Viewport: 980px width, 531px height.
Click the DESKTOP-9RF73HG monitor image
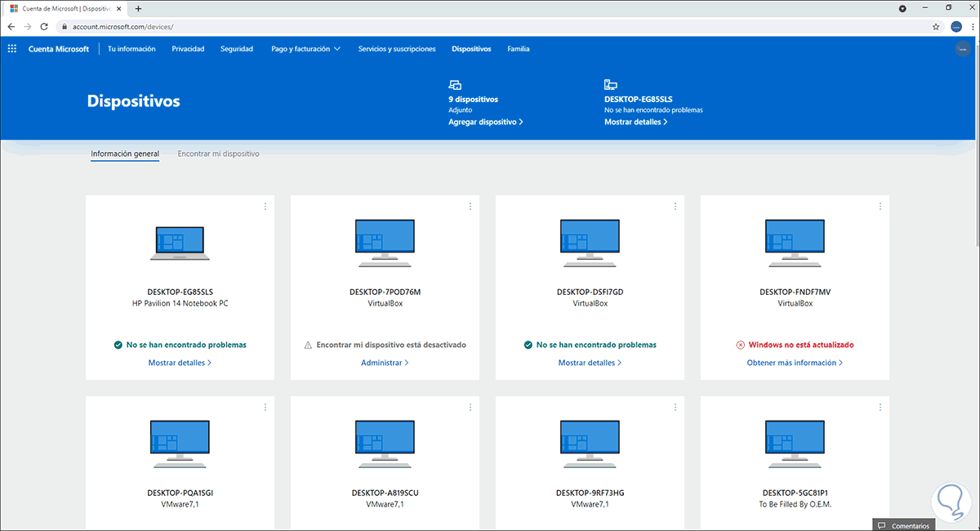[x=590, y=444]
